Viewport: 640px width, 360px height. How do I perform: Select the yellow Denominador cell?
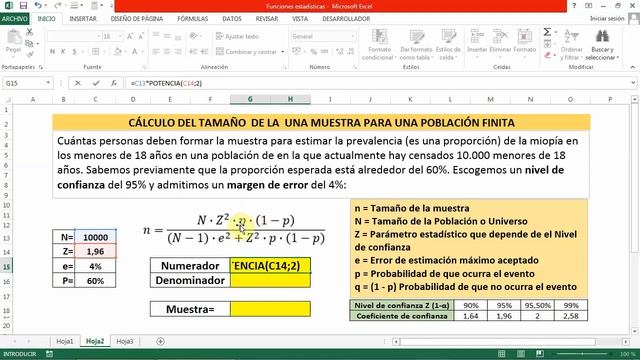(270, 280)
